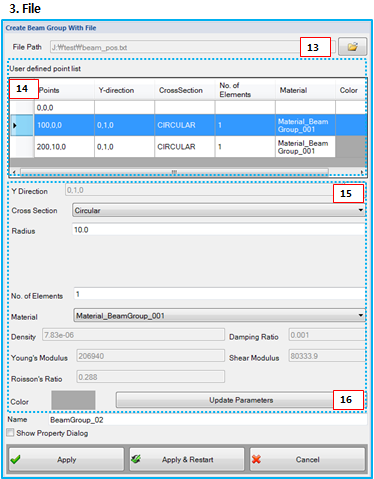
Task: Click Y-direction cell in 200,10,0 row
Action: coord(124,147)
